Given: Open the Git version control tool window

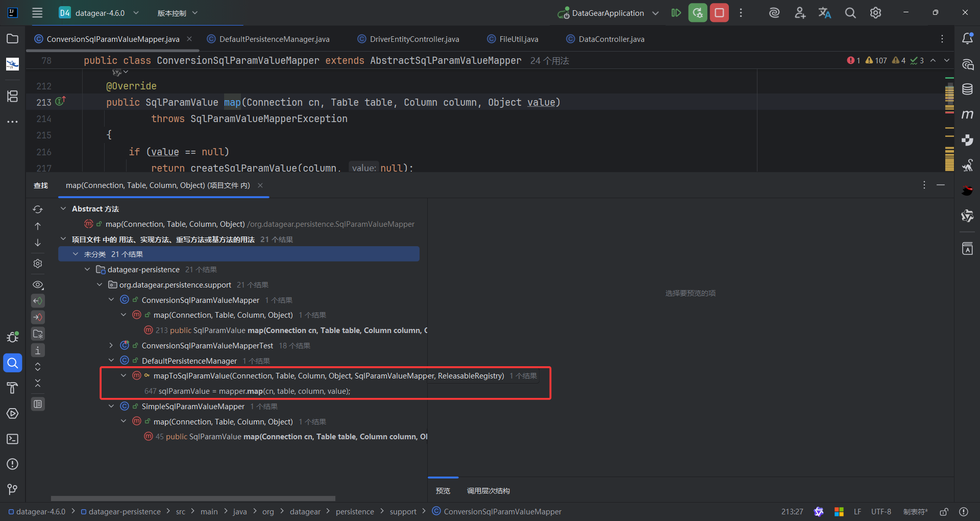Looking at the screenshot, I should tap(12, 489).
